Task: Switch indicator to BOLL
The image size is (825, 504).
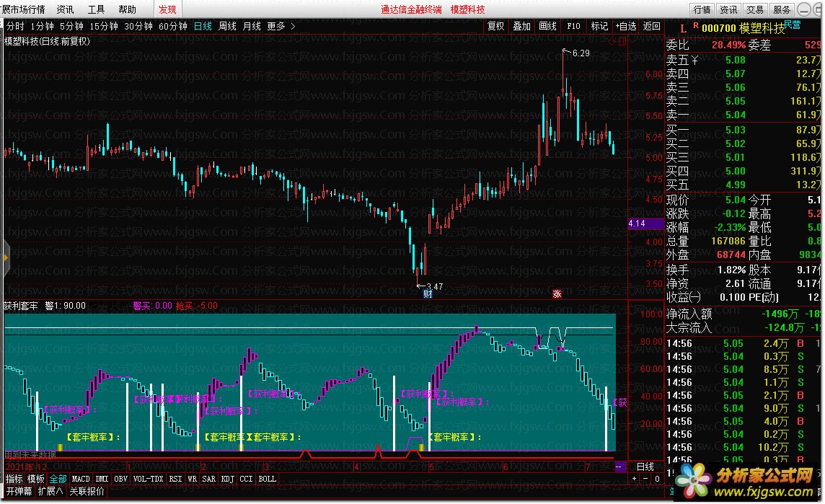Action: click(268, 479)
